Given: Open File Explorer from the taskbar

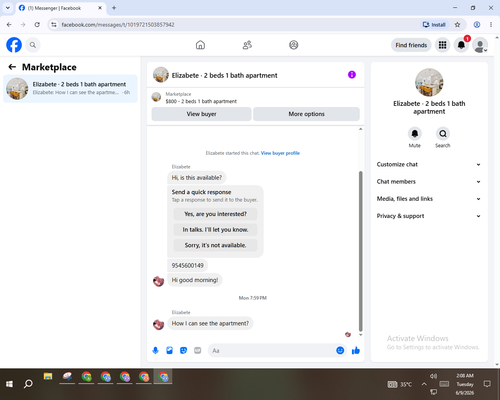Looking at the screenshot, I should coord(48,377).
